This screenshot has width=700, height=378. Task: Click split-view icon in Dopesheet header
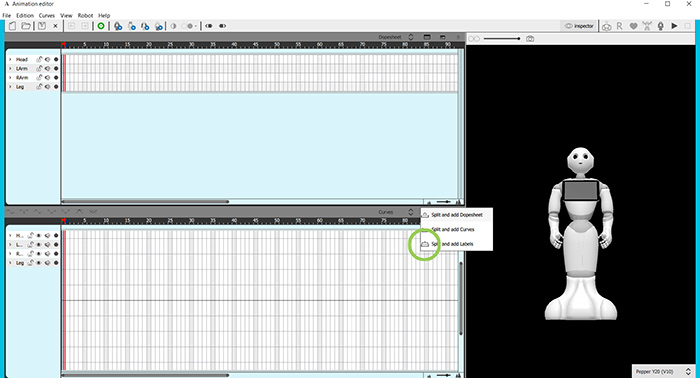tap(427, 37)
